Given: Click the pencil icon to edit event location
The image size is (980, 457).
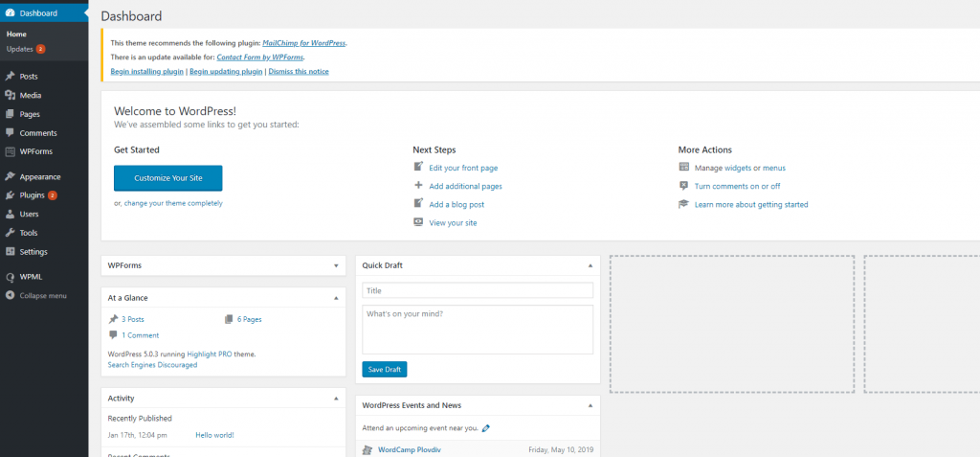Looking at the screenshot, I should coord(486,428).
